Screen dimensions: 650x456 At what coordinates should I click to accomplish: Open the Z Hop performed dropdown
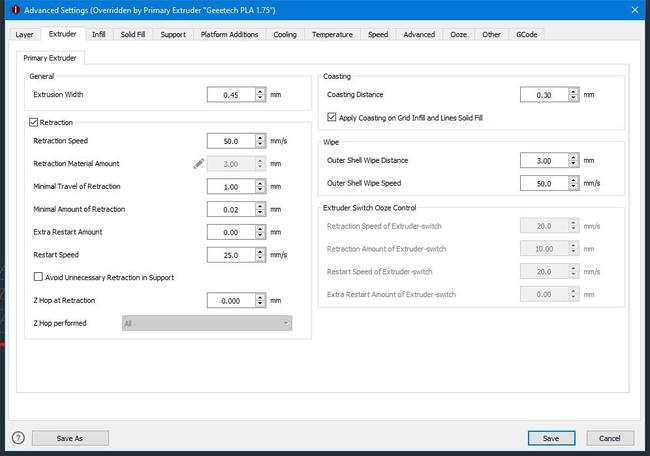(x=207, y=323)
